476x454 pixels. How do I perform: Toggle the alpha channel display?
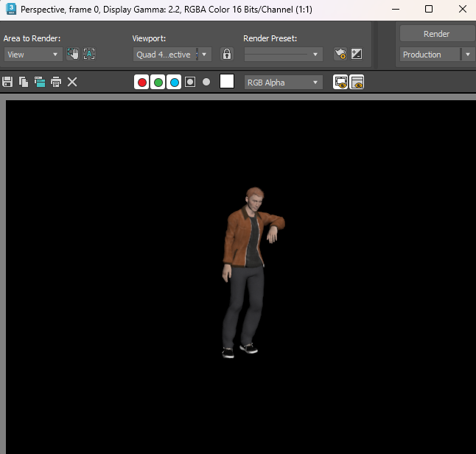click(x=190, y=82)
